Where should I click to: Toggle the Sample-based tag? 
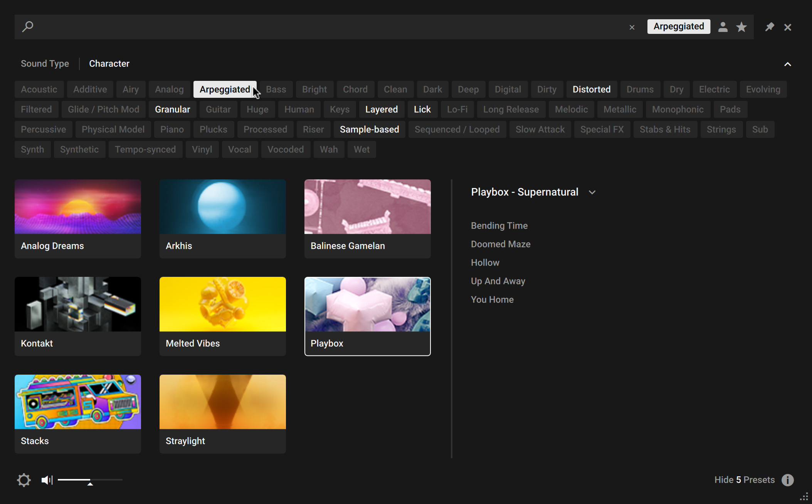(369, 129)
